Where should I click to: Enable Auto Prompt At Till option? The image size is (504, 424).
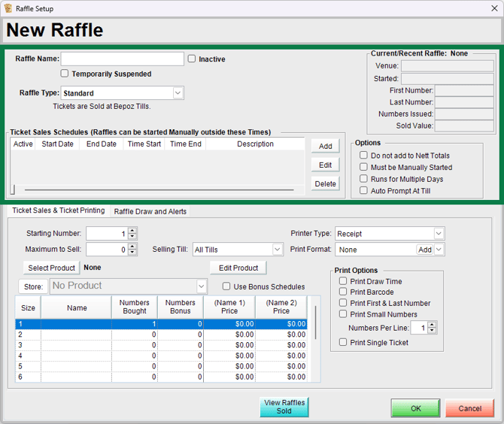(364, 191)
